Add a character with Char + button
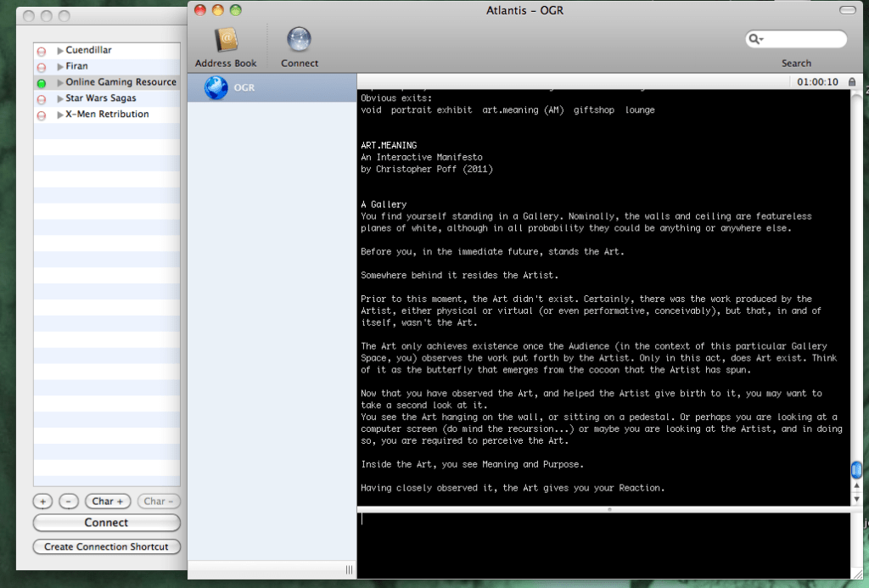The height and width of the screenshot is (588, 869). [109, 501]
